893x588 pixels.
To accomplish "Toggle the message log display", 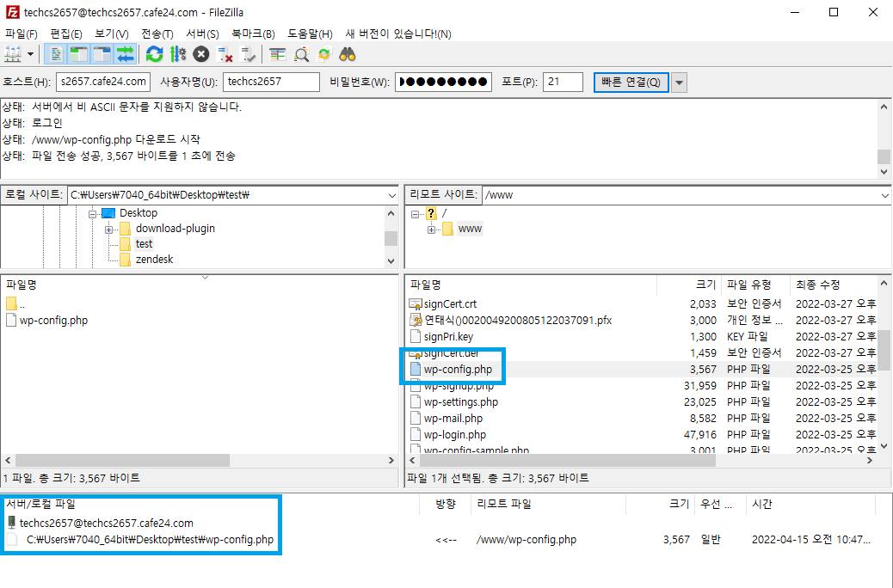I will click(54, 54).
